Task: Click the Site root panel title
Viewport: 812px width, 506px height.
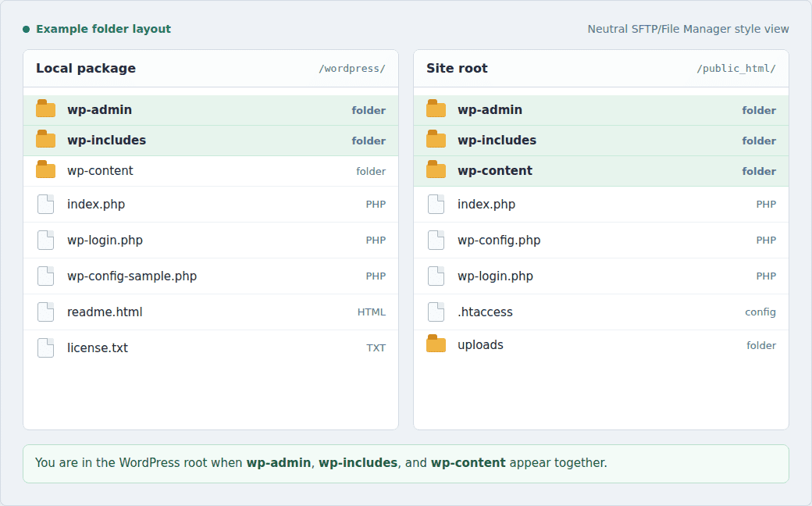Action: (x=457, y=69)
